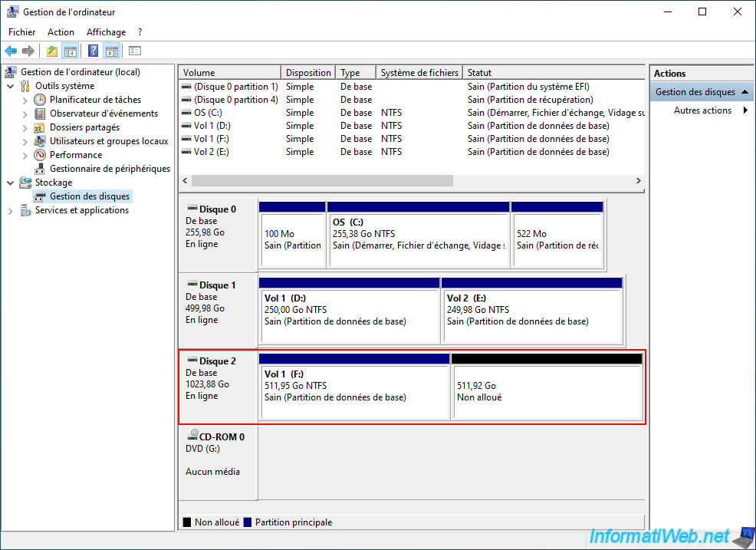The width and height of the screenshot is (756, 550).
Task: Click the checklist settings toolbar icon
Action: [135, 51]
